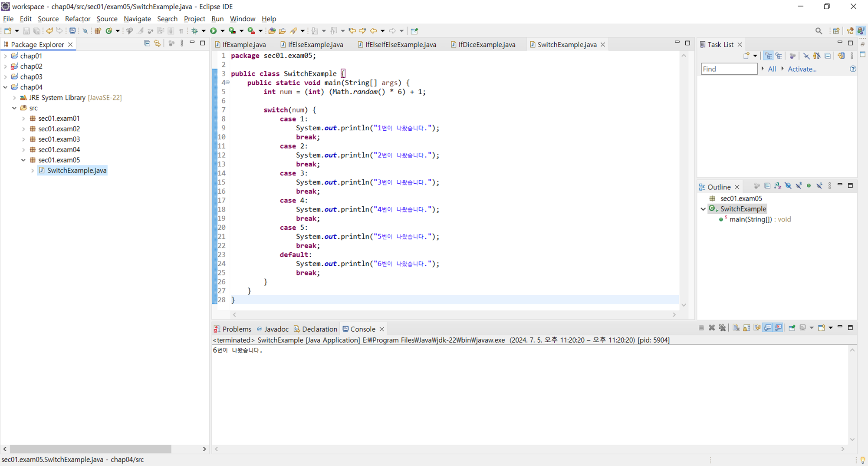Image resolution: width=868 pixels, height=466 pixels.
Task: Open Type search icon in toolbar
Action: pyautogui.click(x=272, y=31)
